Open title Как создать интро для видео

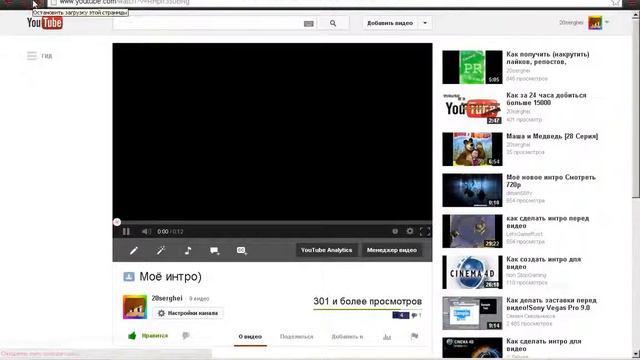[544, 263]
